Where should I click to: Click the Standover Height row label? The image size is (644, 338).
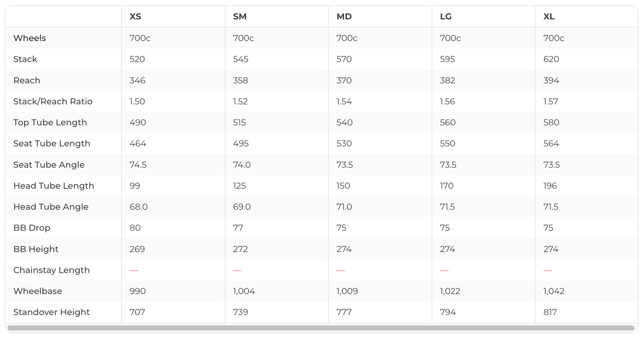point(51,312)
